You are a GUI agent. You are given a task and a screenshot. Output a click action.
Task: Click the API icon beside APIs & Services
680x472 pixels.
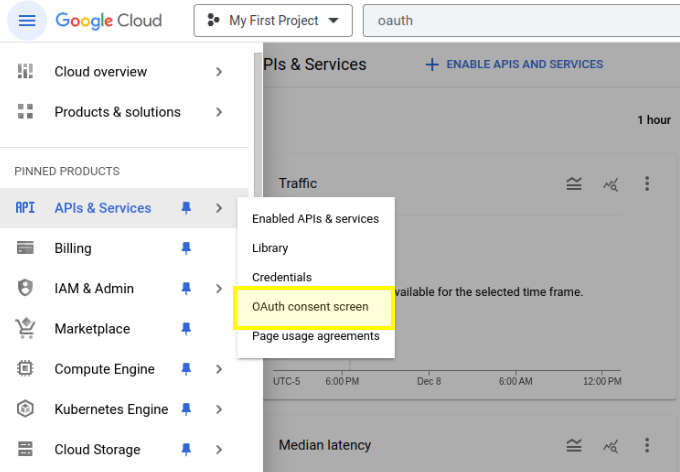(25, 208)
